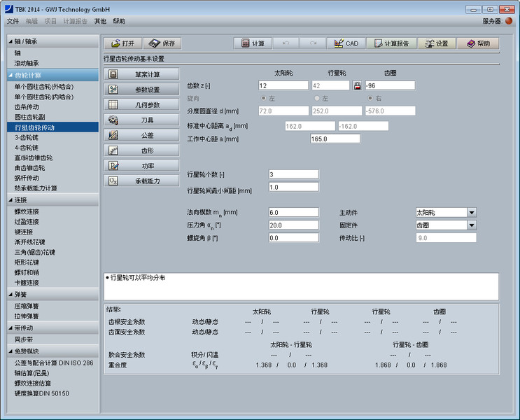Open the 文件 menu
The width and height of the screenshot is (520, 420).
click(13, 21)
